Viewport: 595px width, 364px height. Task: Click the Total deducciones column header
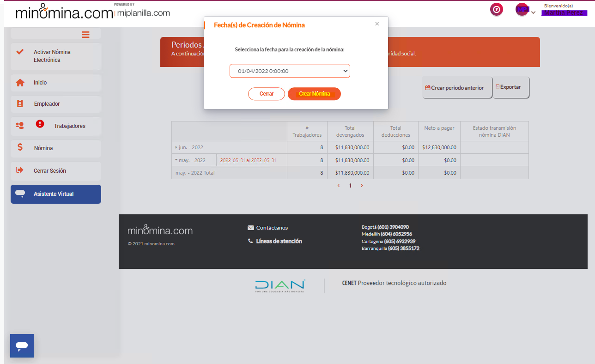pos(396,131)
